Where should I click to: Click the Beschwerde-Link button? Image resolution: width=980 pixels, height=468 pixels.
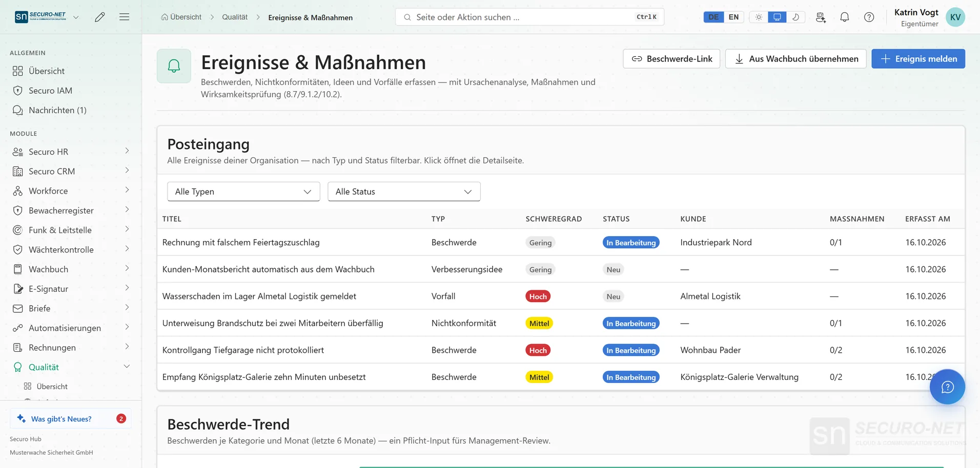pyautogui.click(x=671, y=59)
